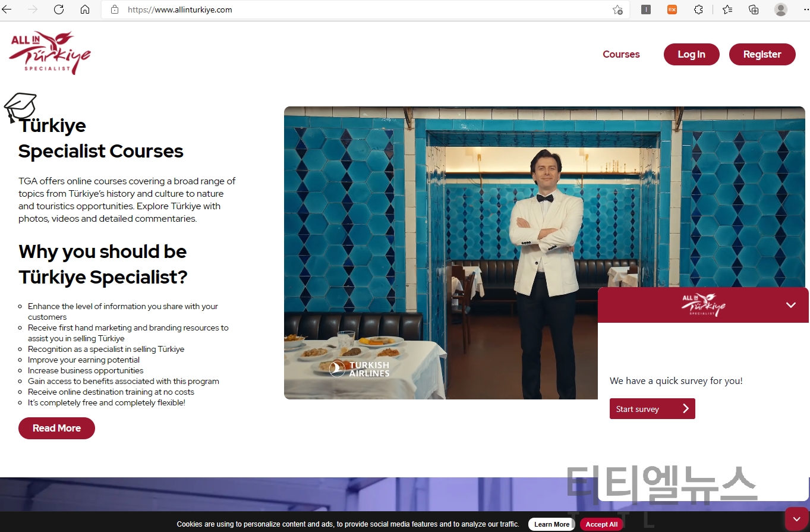The width and height of the screenshot is (810, 532).
Task: Click 'Why you should be Türkiye Specialist?' heading
Action: tap(103, 264)
